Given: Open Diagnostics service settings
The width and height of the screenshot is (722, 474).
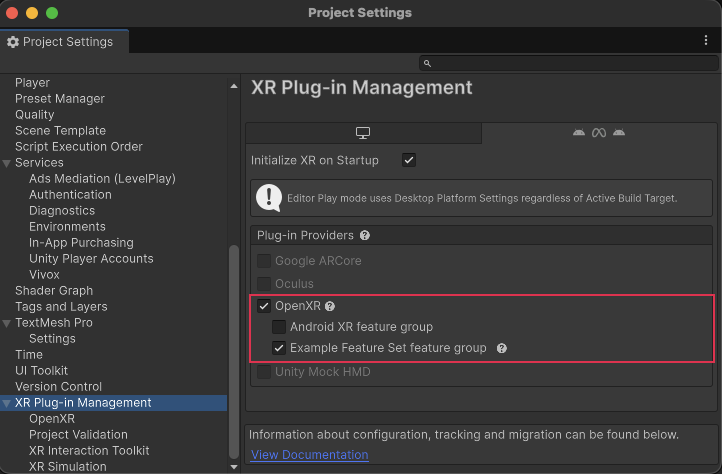Looking at the screenshot, I should point(62,211).
